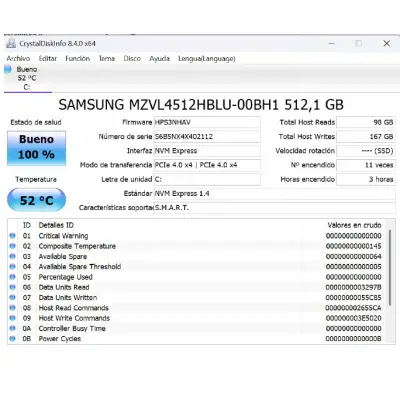400x416 pixels.
Task: Select the Host Write Commands attribute text
Action: coord(74,318)
